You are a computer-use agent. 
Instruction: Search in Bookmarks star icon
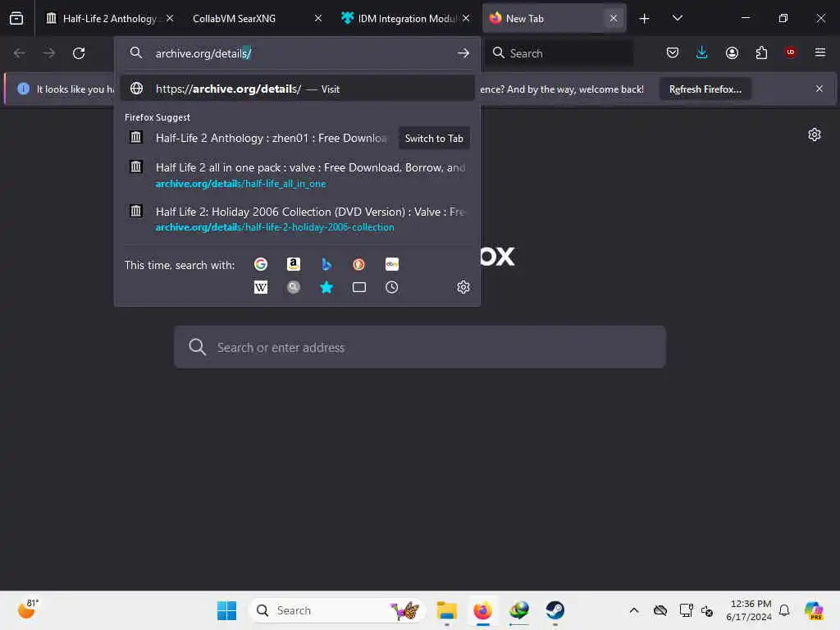(326, 287)
